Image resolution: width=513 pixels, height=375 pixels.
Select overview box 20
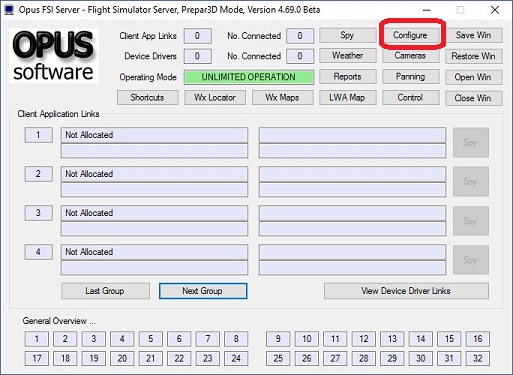point(122,359)
